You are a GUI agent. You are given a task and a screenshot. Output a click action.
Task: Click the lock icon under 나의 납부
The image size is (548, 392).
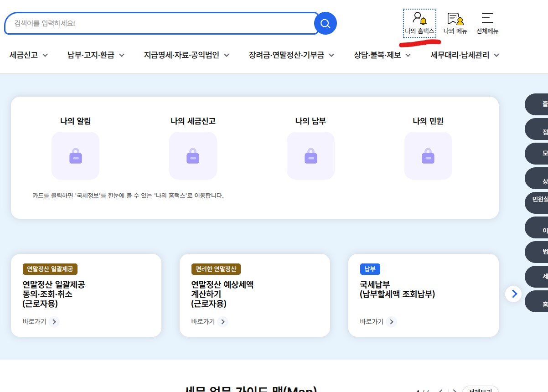[310, 155]
